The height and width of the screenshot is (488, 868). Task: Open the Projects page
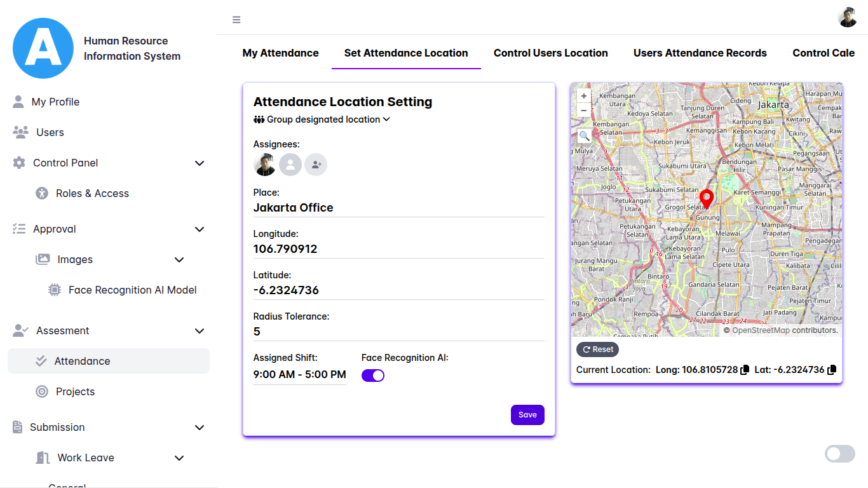(75, 391)
